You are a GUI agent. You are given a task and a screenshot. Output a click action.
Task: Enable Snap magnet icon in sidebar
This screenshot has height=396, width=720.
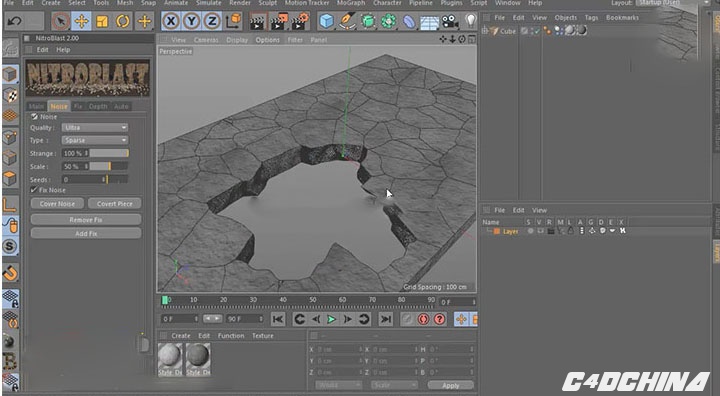10,273
